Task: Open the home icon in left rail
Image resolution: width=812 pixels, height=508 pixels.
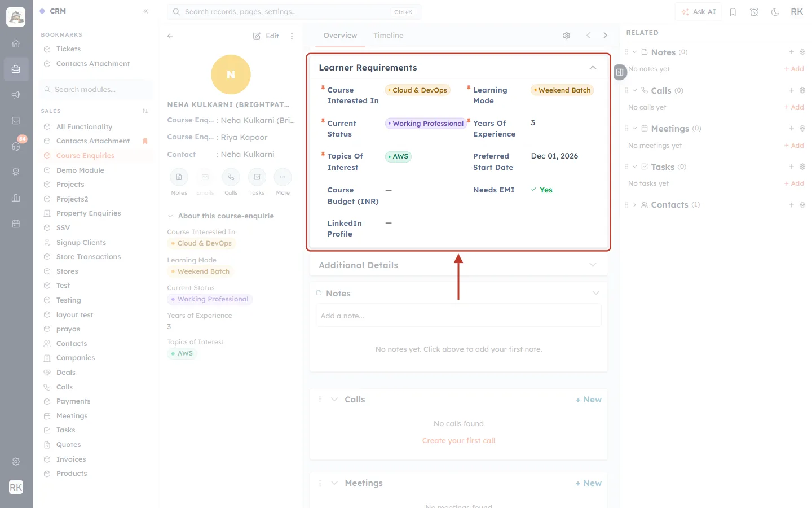Action: [16, 43]
